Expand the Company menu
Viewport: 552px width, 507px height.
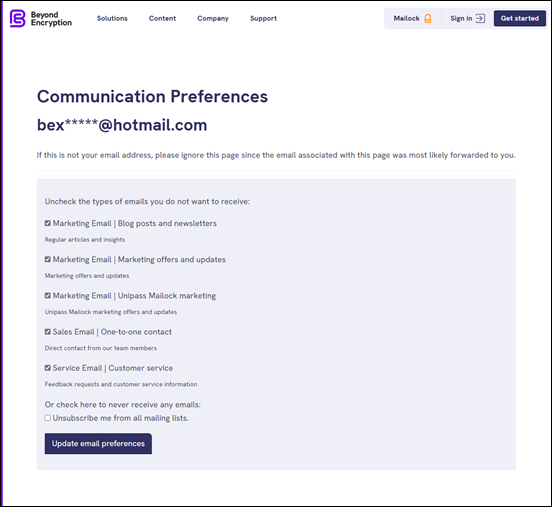213,19
